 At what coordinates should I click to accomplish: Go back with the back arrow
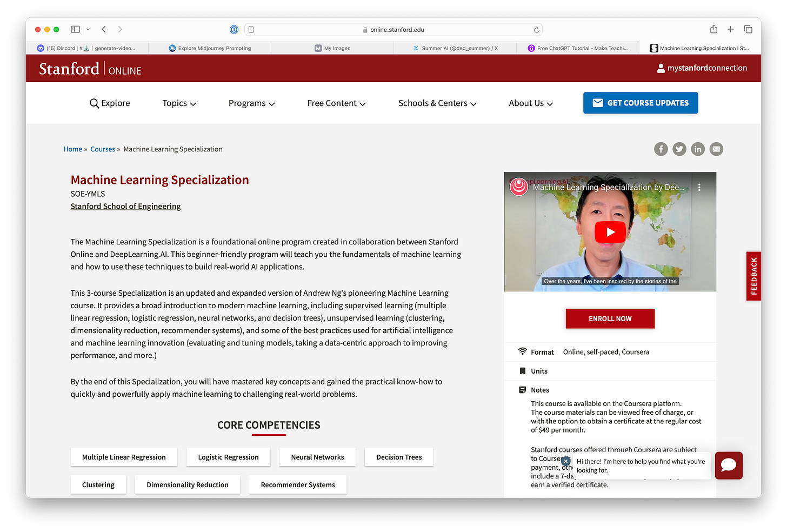coord(104,29)
